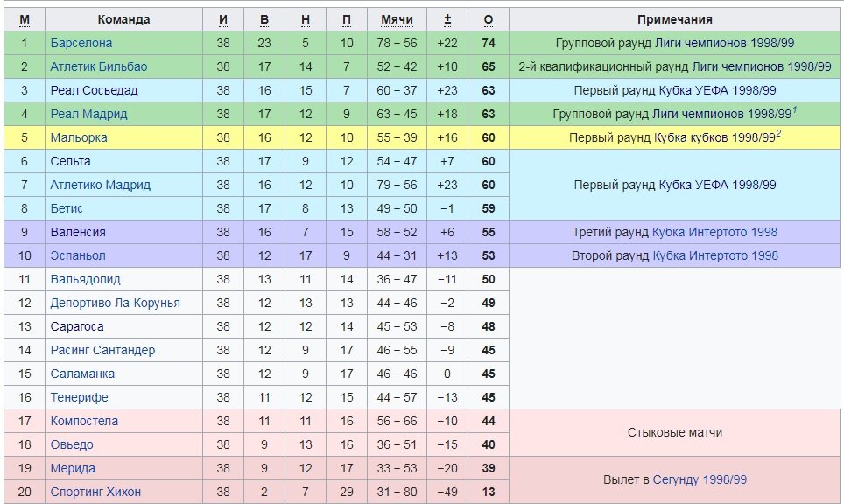844x504 pixels.
Task: Open the Атлетик Бильбао team link
Action: (x=99, y=66)
